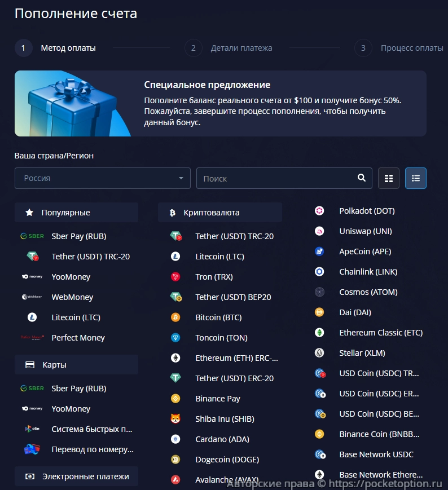Click the Litecoin icon under Популярные
This screenshot has width=448, height=490.
coord(32,317)
